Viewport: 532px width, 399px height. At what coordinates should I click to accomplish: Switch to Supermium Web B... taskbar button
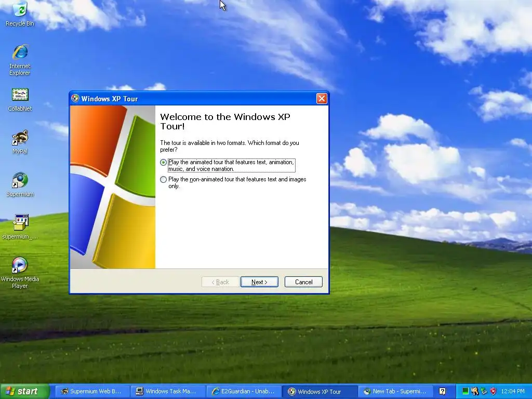92,392
